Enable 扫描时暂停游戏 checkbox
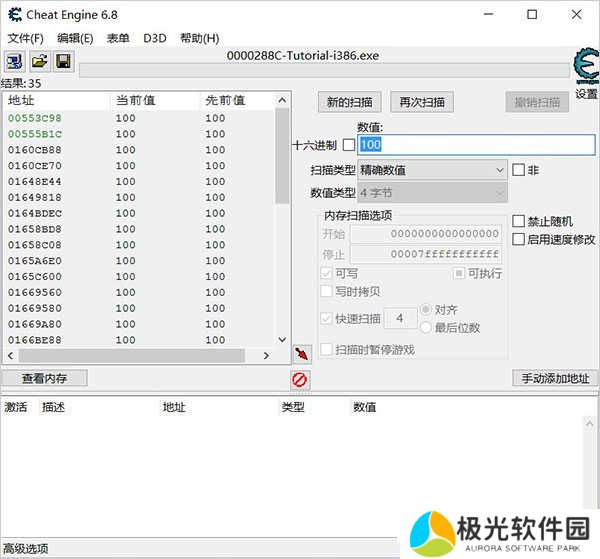 point(326,350)
